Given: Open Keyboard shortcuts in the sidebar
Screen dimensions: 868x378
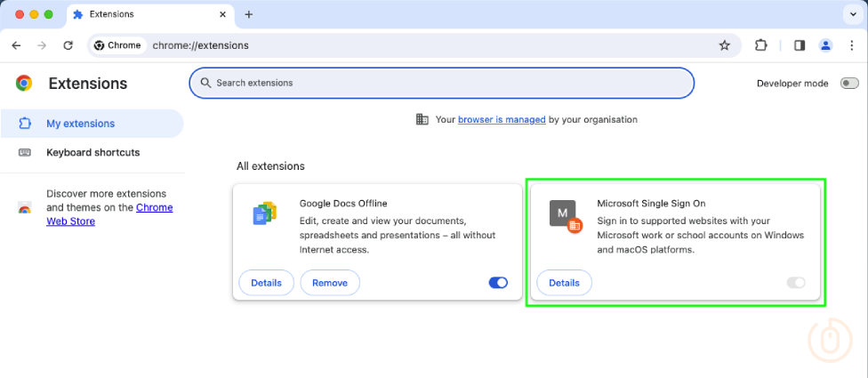Looking at the screenshot, I should (92, 152).
